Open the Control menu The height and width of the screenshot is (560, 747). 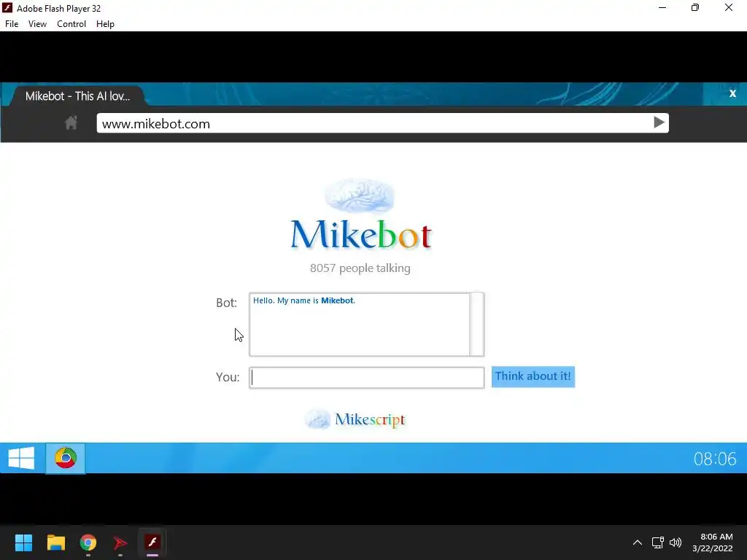(71, 24)
